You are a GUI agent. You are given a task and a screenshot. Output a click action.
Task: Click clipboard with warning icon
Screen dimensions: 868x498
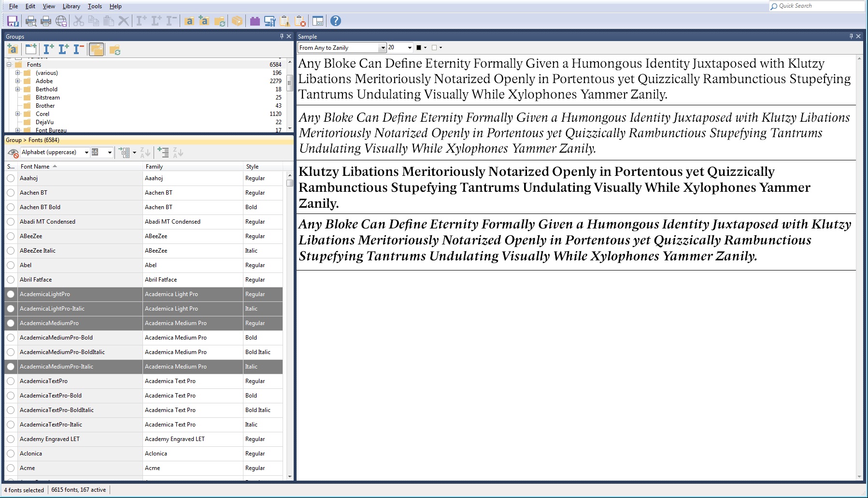[x=285, y=21]
